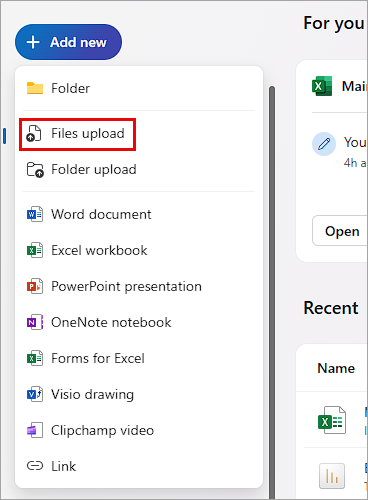Select Forms for Excel

coord(139,358)
